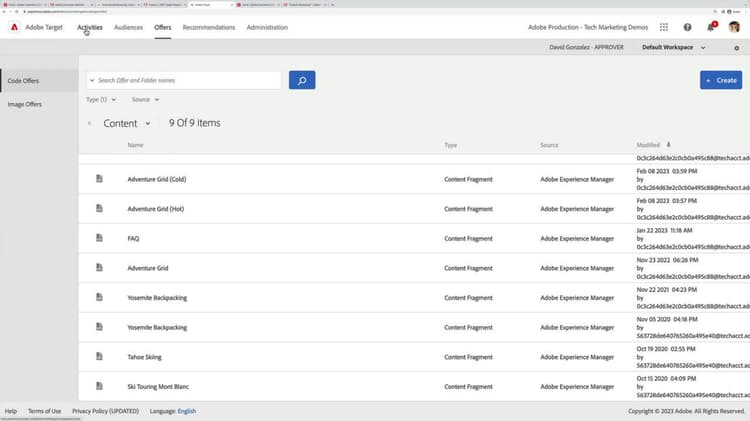Sort by the Modified column header
The image size is (750, 421).
tap(648, 145)
